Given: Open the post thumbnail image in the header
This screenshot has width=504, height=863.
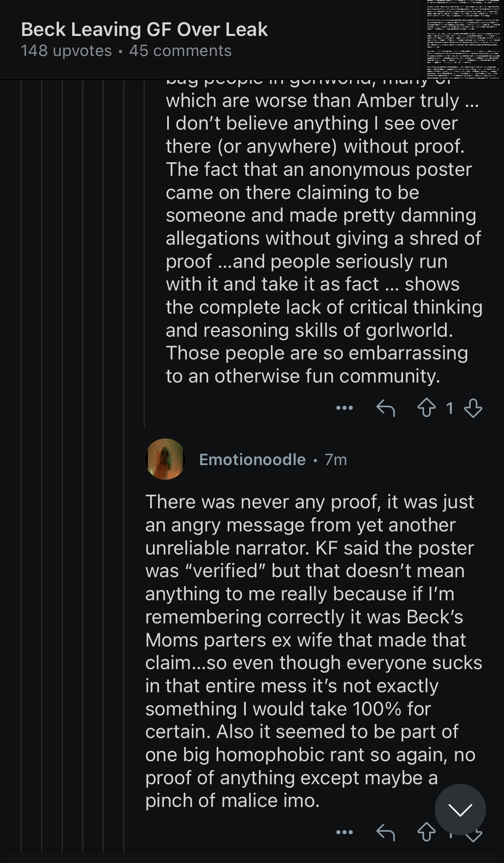Looking at the screenshot, I should click(463, 39).
